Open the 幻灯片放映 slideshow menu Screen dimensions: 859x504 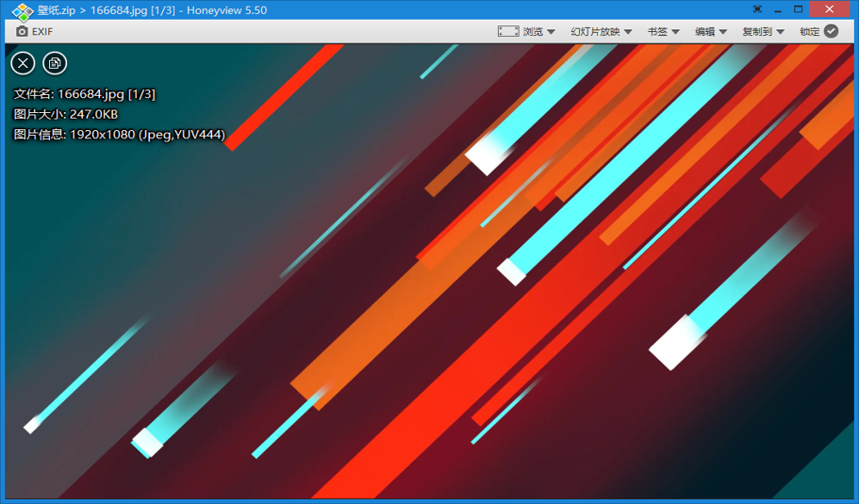click(x=602, y=32)
